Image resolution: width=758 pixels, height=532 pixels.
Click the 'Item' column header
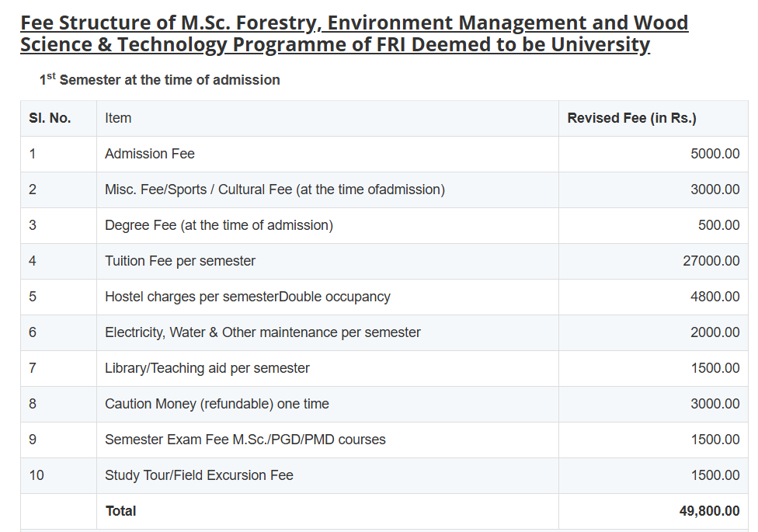pos(118,118)
